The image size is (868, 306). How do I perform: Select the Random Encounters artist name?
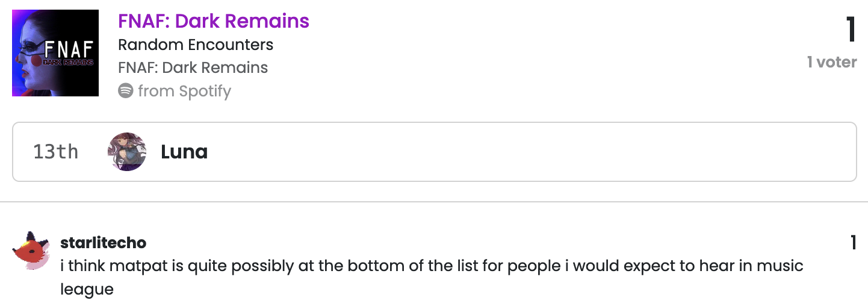196,45
